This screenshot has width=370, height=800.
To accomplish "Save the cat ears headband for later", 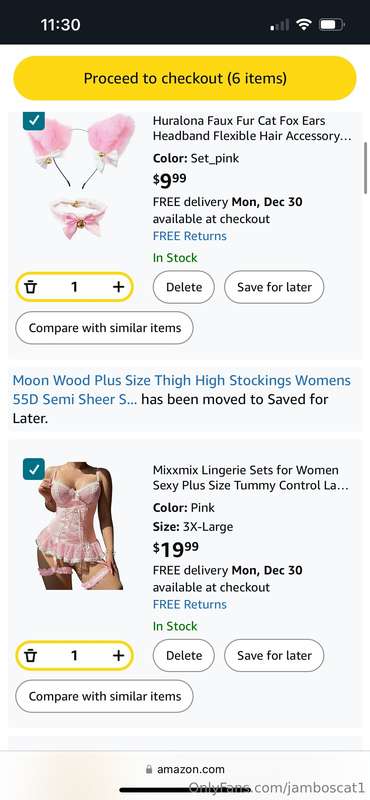I will coord(274,287).
